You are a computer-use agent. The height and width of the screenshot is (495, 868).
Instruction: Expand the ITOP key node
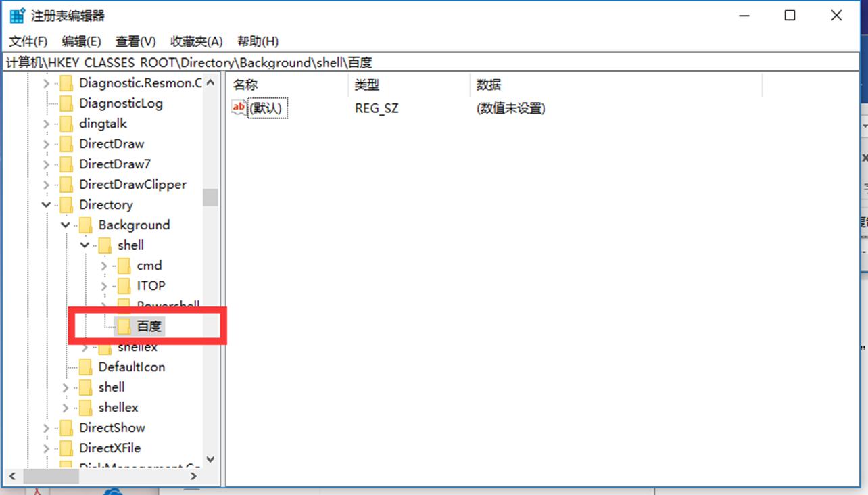103,285
